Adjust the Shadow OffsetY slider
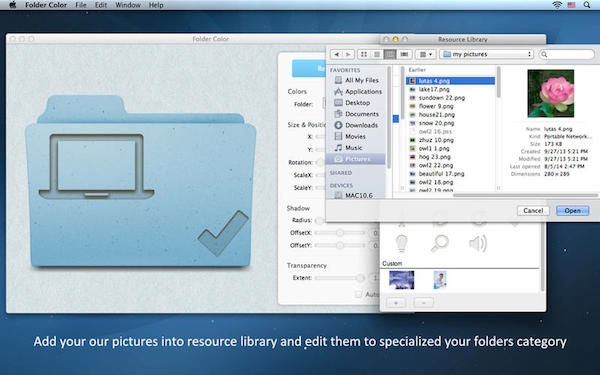 pyautogui.click(x=340, y=245)
